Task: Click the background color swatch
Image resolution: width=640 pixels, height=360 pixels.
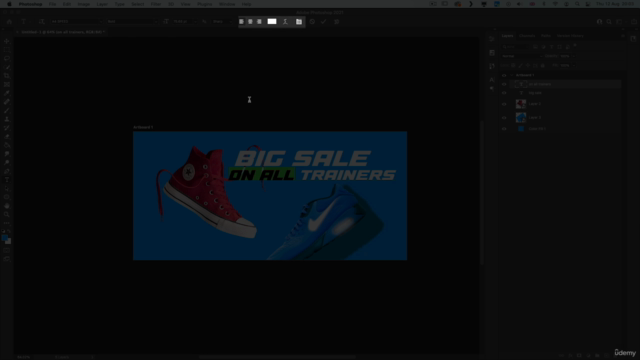Action: click(9, 242)
